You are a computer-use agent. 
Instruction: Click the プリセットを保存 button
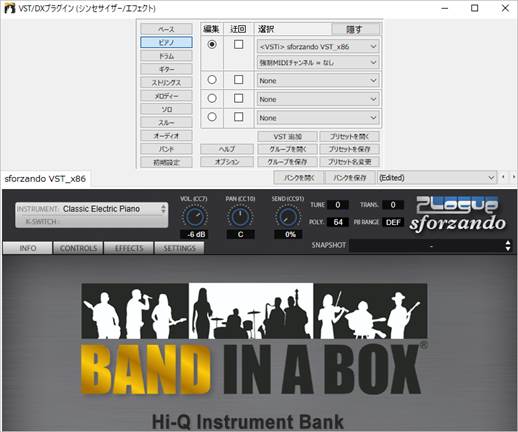(349, 149)
